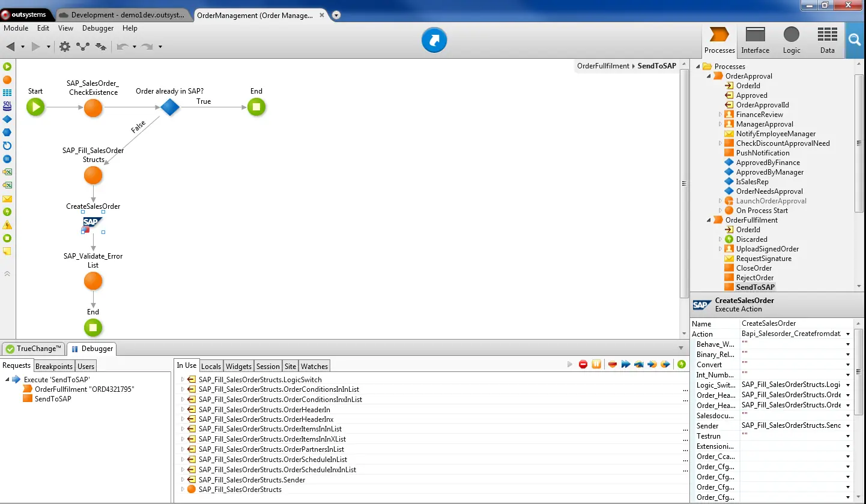Open the Sender property dropdown

click(848, 426)
